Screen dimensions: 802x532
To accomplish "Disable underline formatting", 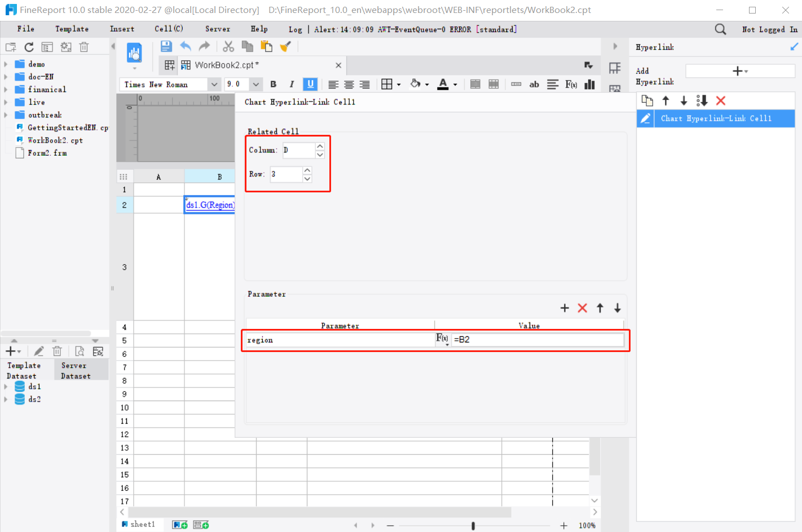I will click(310, 84).
